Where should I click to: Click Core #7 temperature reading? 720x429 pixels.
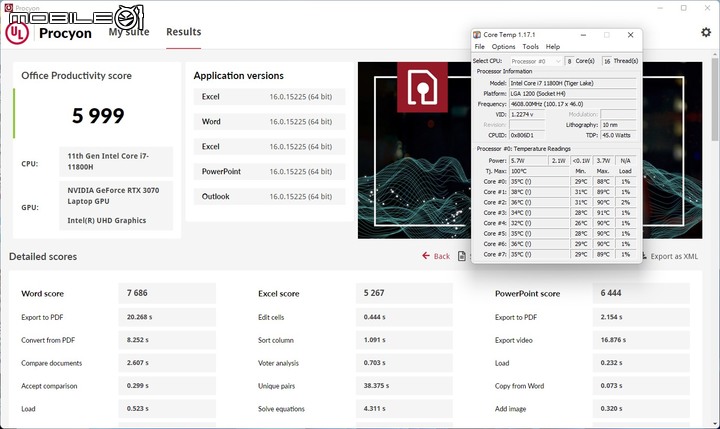(x=539, y=254)
